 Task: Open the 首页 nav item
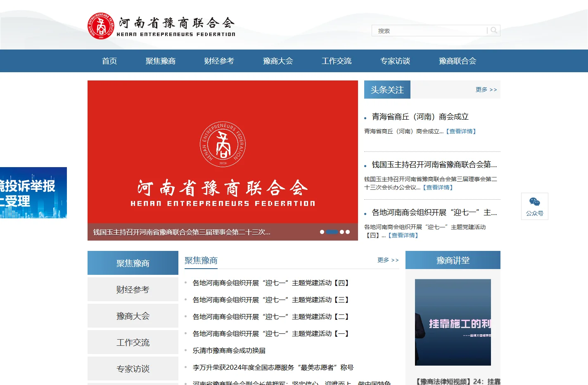point(109,61)
